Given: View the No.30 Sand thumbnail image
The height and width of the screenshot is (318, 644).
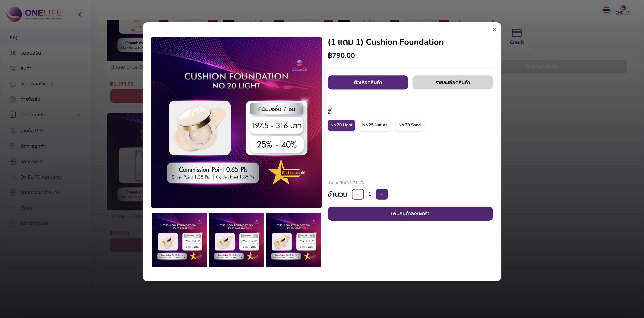Looking at the screenshot, I should click(x=293, y=240).
